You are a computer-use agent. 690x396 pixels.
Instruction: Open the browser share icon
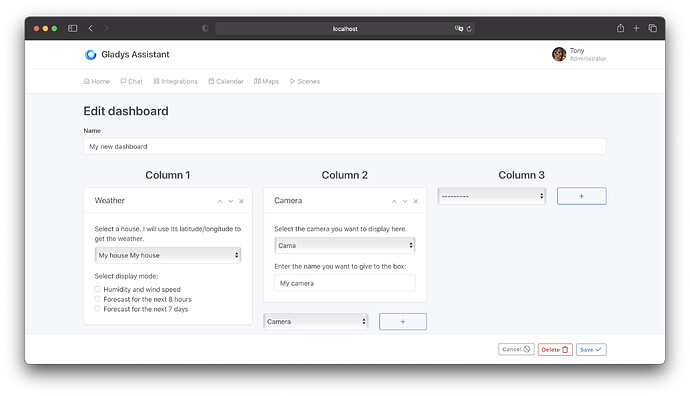pyautogui.click(x=620, y=28)
